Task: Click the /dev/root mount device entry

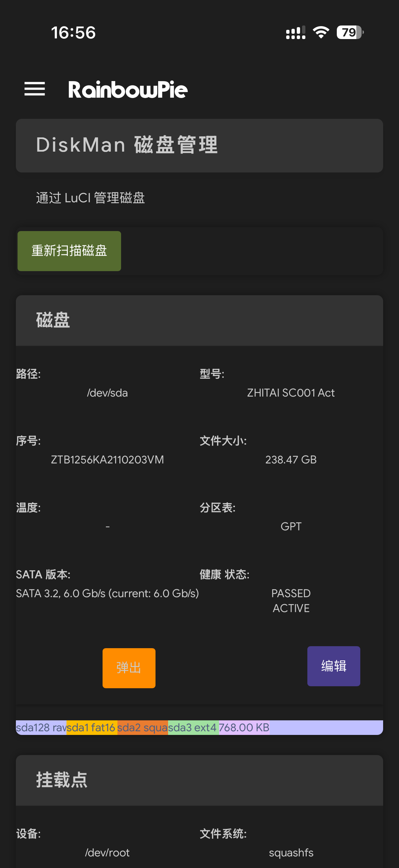Action: click(108, 852)
